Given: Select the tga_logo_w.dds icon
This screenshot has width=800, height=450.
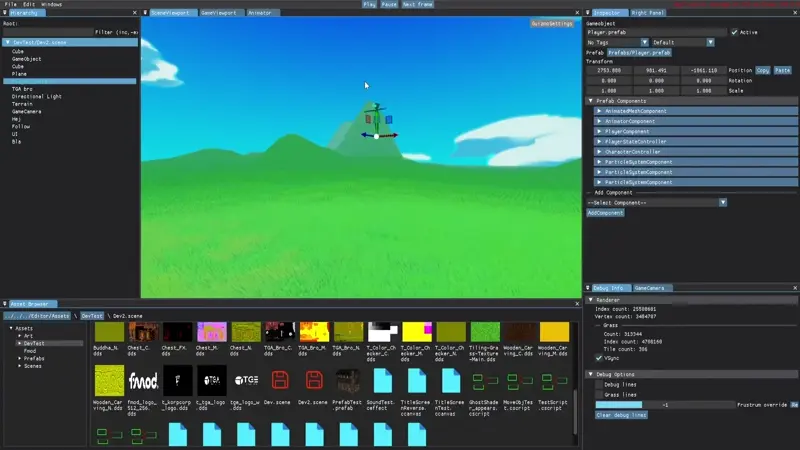Looking at the screenshot, I should pyautogui.click(x=246, y=381).
